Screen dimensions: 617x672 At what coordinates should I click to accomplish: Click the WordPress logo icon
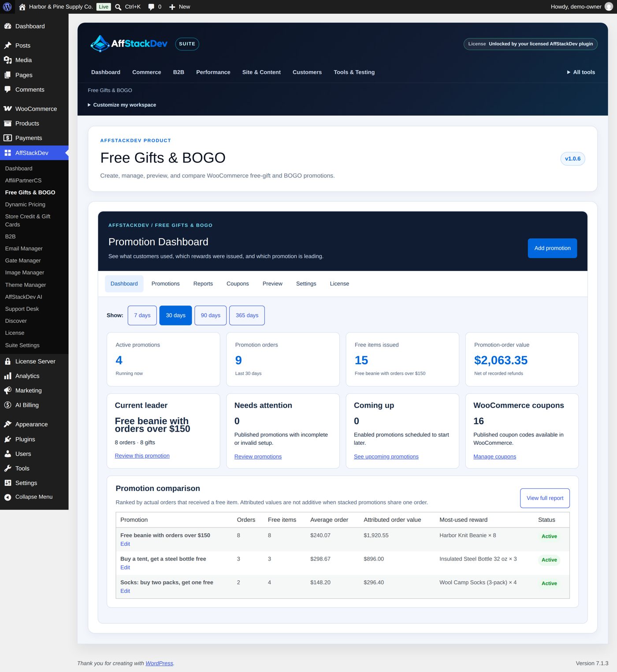tap(7, 7)
